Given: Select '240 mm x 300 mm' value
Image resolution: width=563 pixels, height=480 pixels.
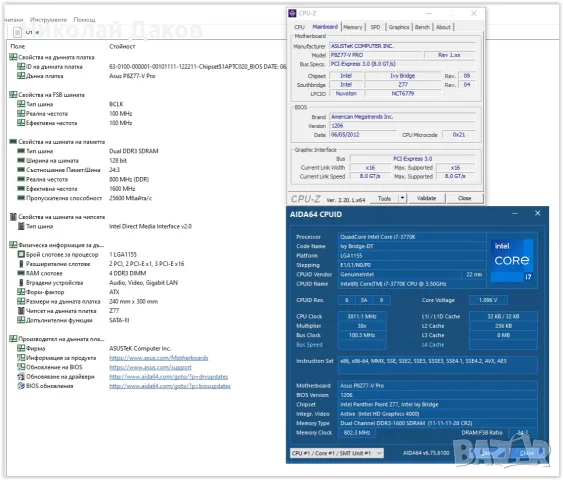Looking at the screenshot, I should point(134,301).
